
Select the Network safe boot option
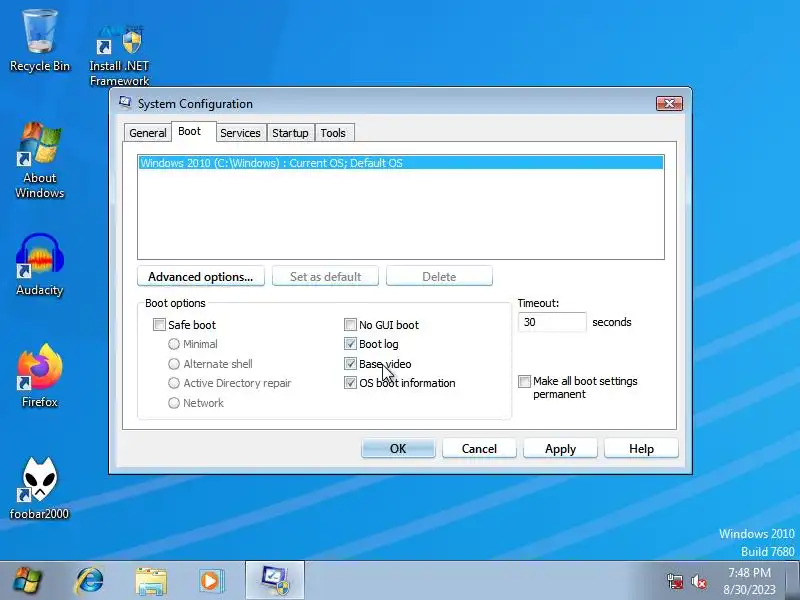[174, 403]
